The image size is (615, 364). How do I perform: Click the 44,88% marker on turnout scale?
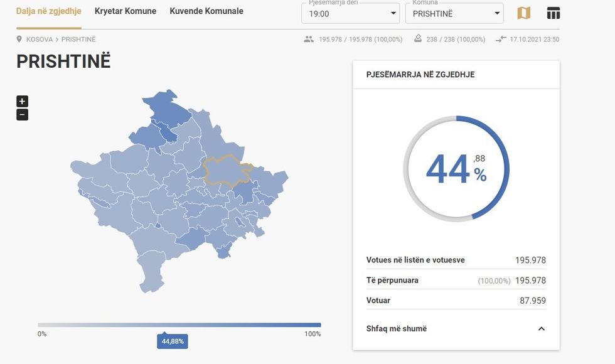[x=172, y=341]
